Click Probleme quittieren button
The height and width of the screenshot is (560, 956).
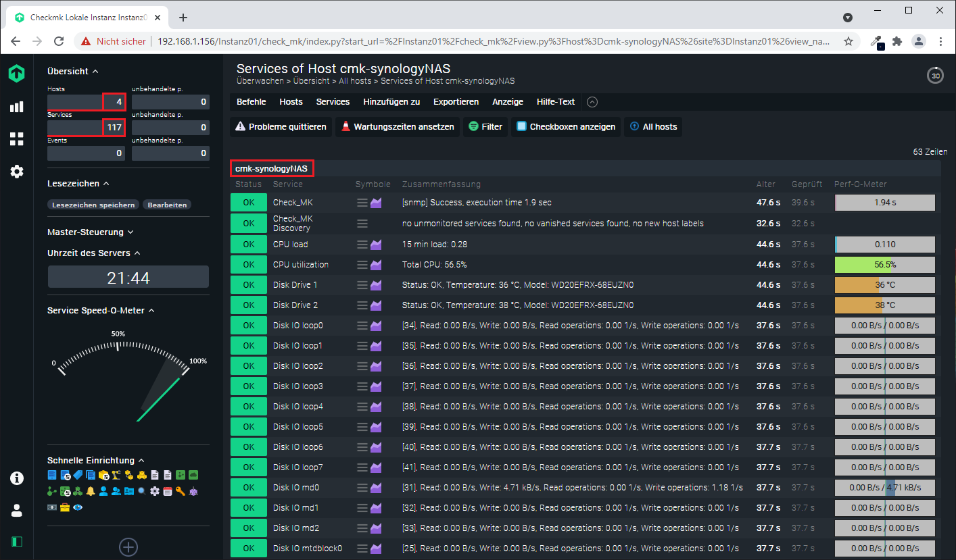(x=281, y=127)
